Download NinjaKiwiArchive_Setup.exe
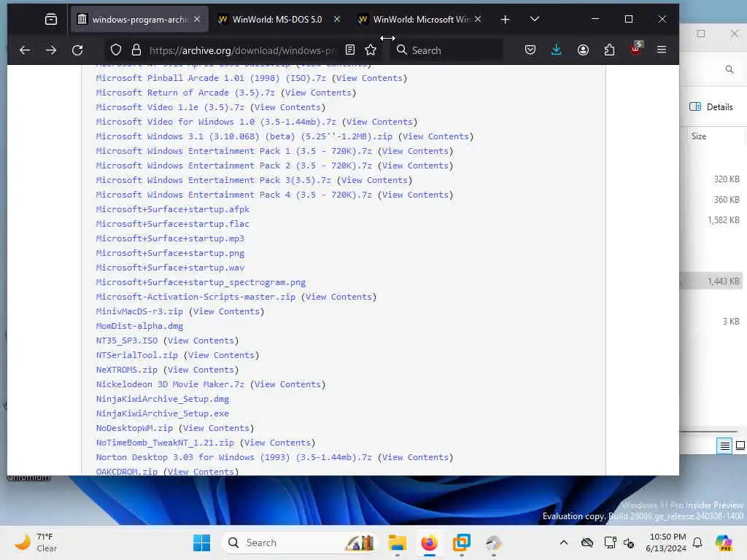 [x=163, y=414]
